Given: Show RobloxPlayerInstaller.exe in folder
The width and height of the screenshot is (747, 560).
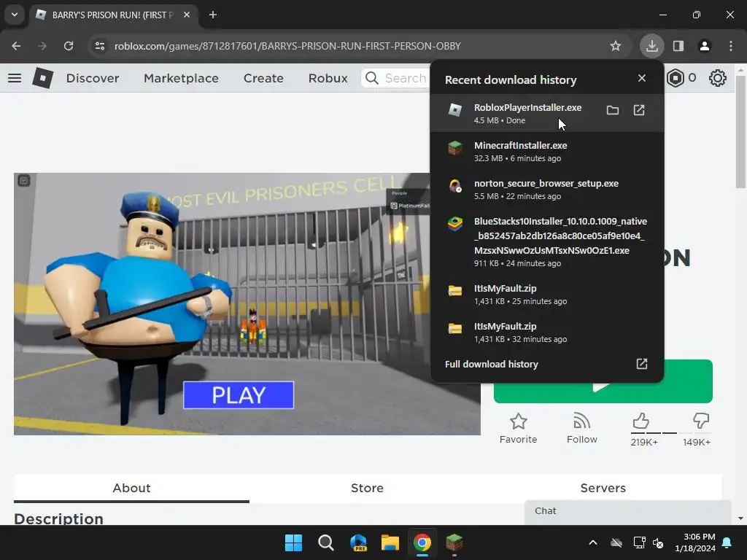Looking at the screenshot, I should (x=613, y=111).
